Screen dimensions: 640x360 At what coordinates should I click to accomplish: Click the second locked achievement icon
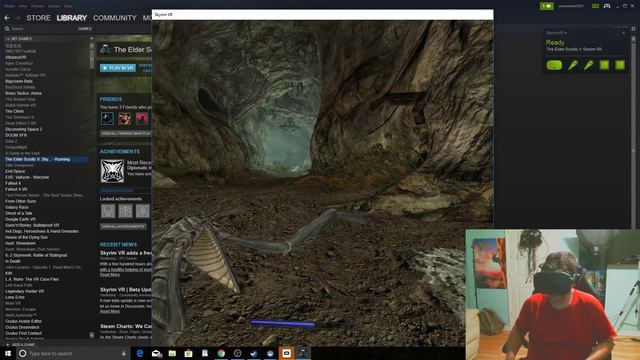click(x=125, y=211)
